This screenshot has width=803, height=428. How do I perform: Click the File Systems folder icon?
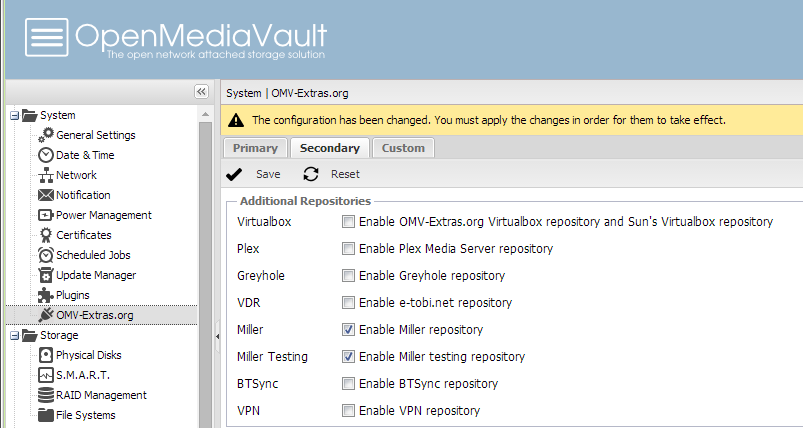click(46, 415)
